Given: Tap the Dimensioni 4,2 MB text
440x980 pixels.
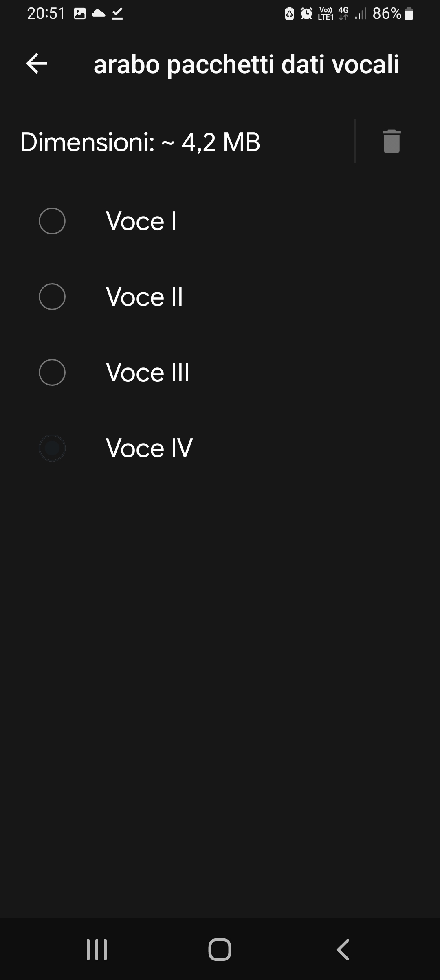Looking at the screenshot, I should (140, 142).
